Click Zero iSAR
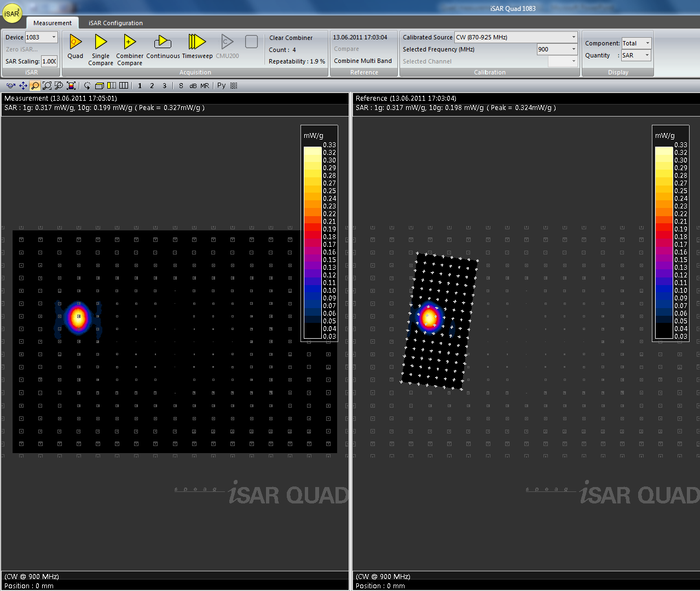 tap(22, 49)
